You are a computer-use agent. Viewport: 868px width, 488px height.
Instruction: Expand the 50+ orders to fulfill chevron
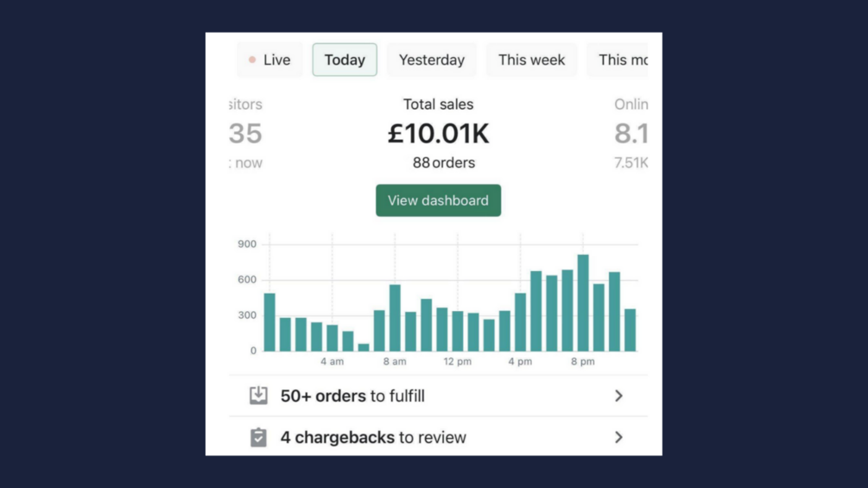618,396
